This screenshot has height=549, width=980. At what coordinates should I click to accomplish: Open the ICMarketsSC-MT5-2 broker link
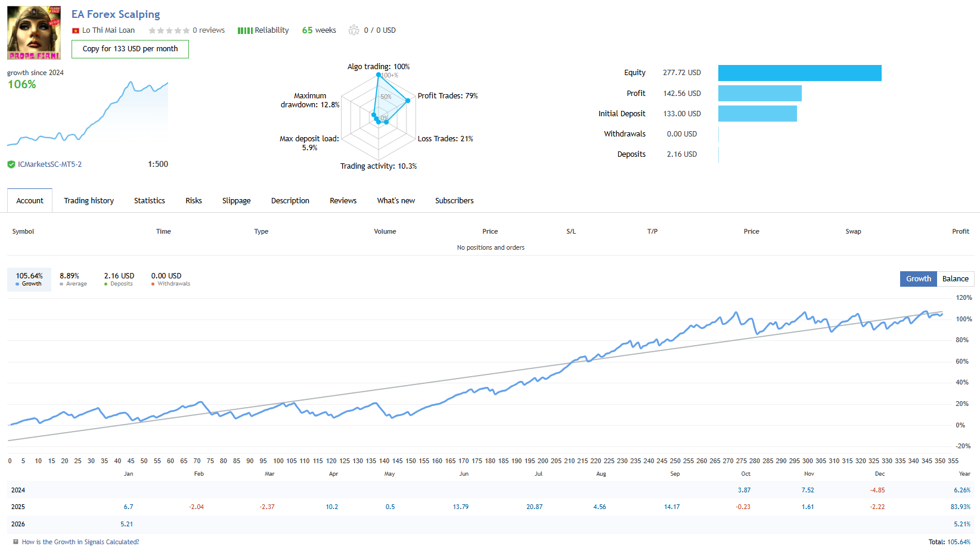[49, 165]
